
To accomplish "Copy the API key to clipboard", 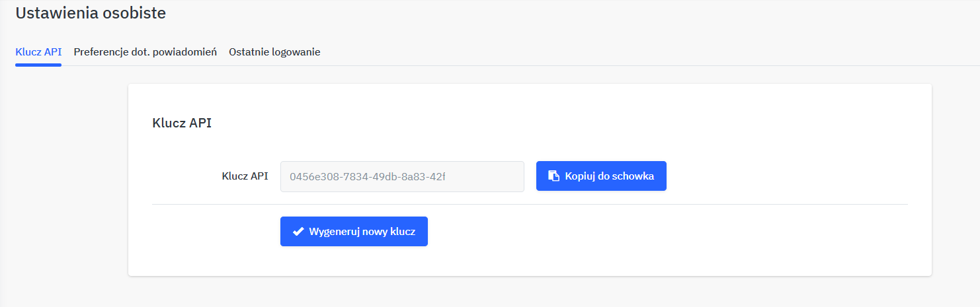I will [601, 176].
